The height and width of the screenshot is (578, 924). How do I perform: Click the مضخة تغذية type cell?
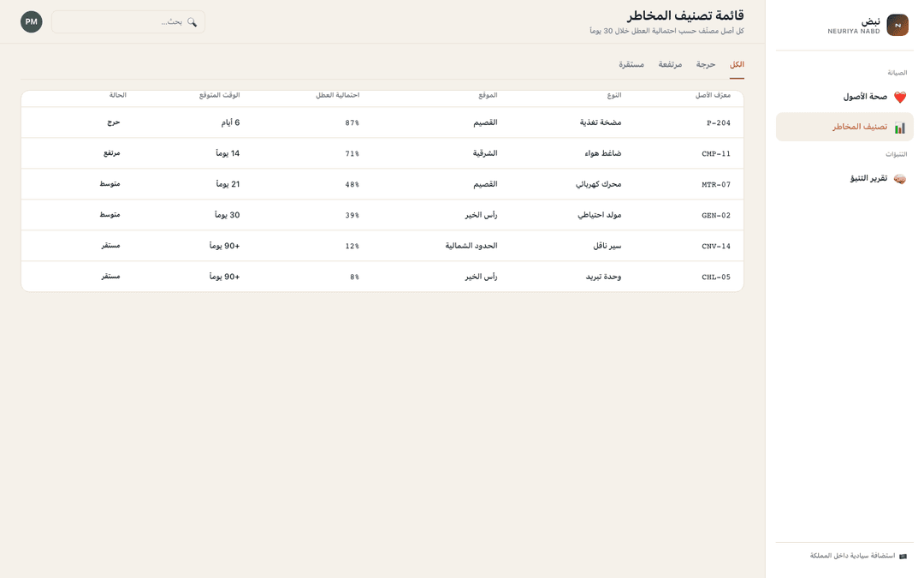[x=601, y=122]
